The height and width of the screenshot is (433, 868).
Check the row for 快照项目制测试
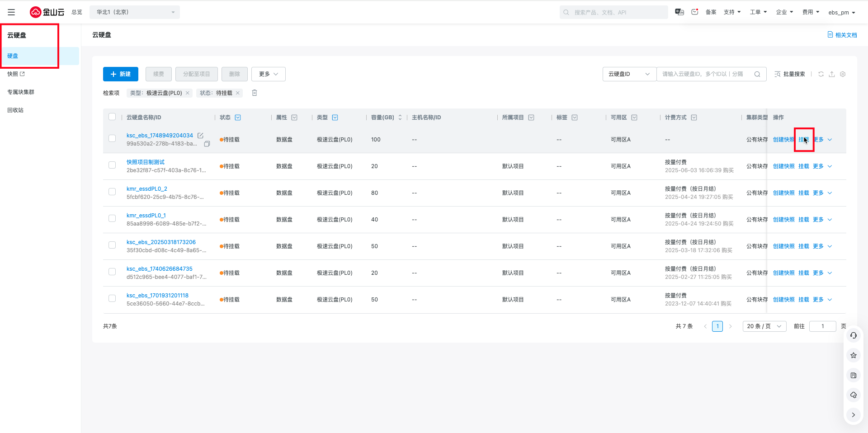[112, 165]
